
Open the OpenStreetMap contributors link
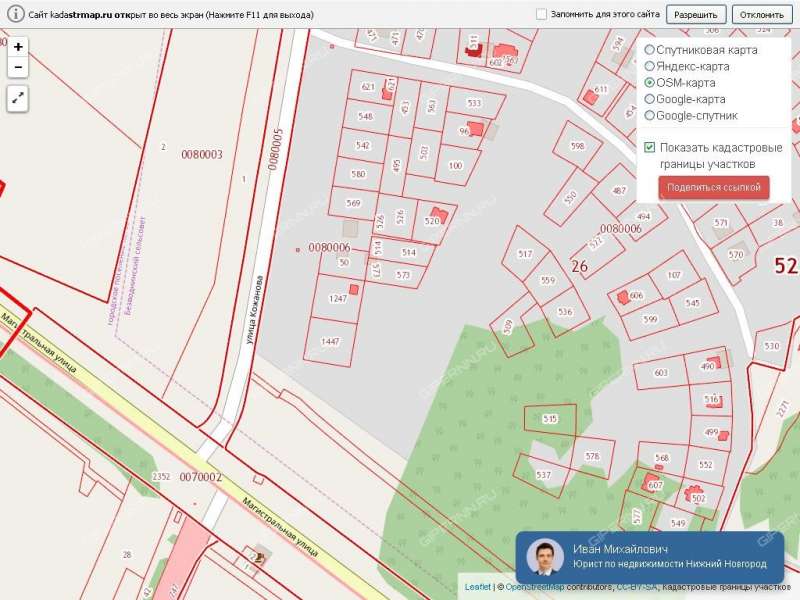(535, 587)
